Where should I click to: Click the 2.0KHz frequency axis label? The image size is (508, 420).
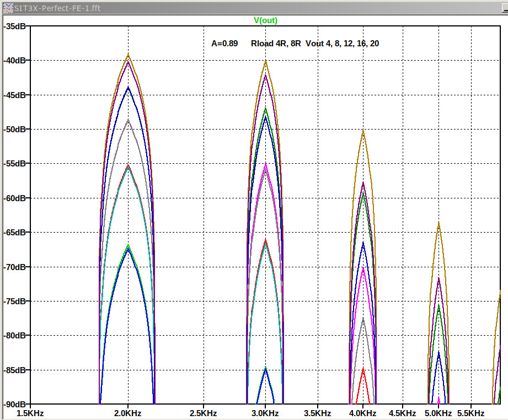(x=127, y=413)
